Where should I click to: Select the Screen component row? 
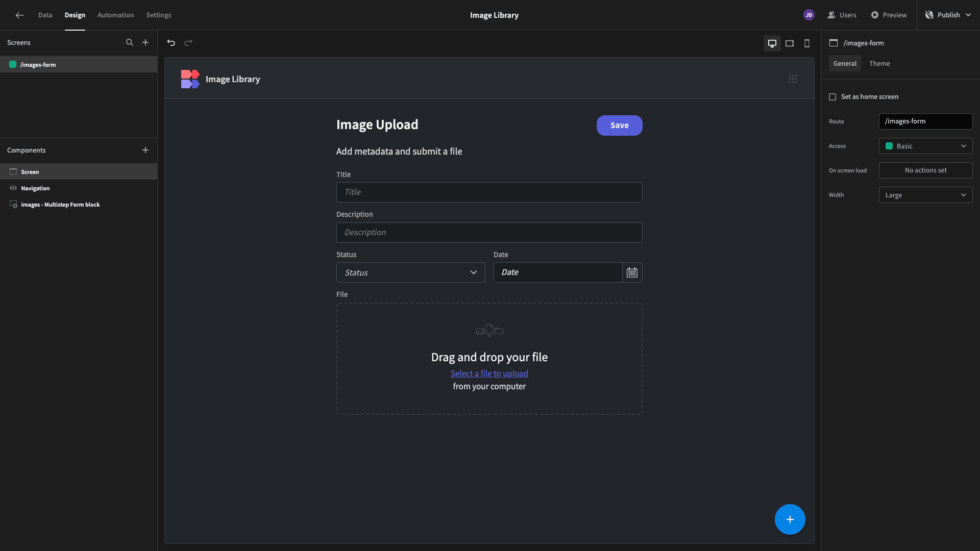tap(79, 172)
